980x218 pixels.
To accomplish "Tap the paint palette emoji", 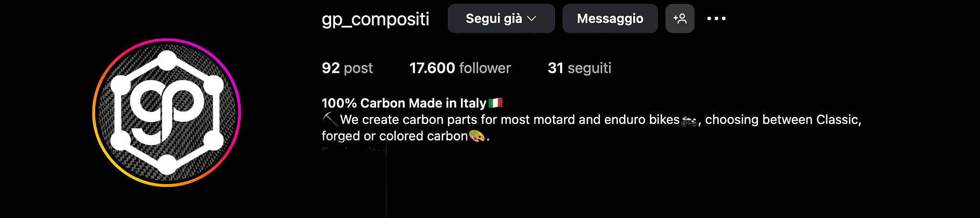I will click(x=477, y=136).
